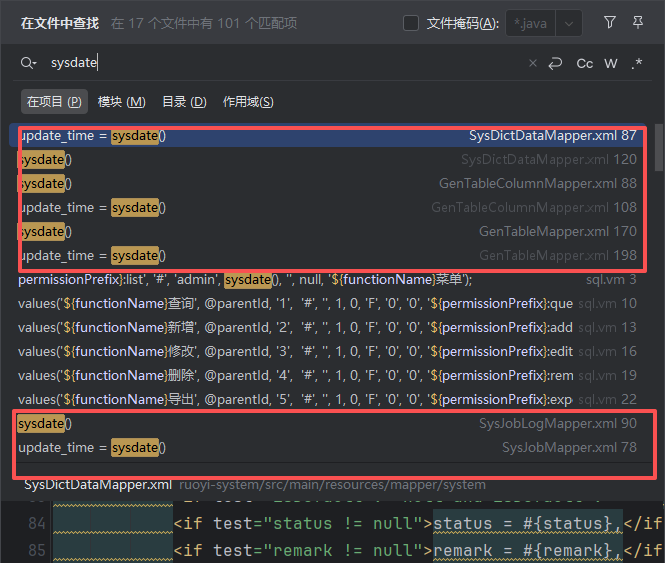The height and width of the screenshot is (563, 665).
Task: Select the In Project (P) scope tab
Action: click(54, 102)
